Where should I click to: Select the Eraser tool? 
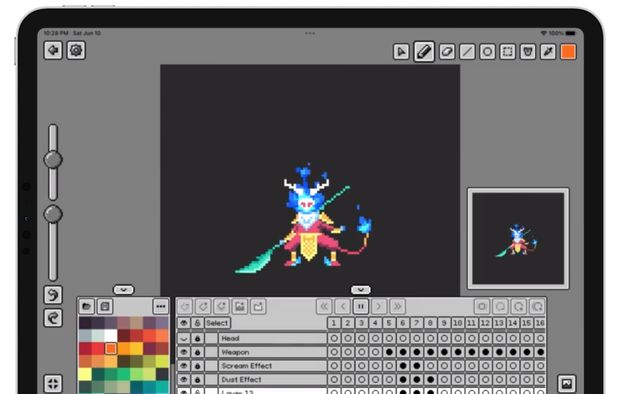click(447, 52)
